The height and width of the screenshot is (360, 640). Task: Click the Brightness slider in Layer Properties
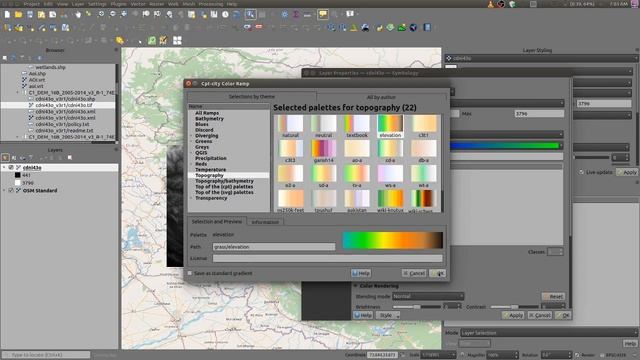(x=417, y=307)
